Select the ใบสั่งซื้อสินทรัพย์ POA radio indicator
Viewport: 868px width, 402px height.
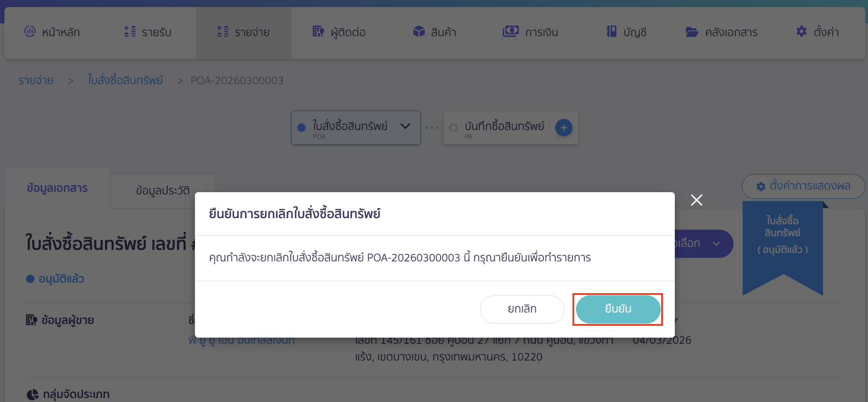[301, 127]
